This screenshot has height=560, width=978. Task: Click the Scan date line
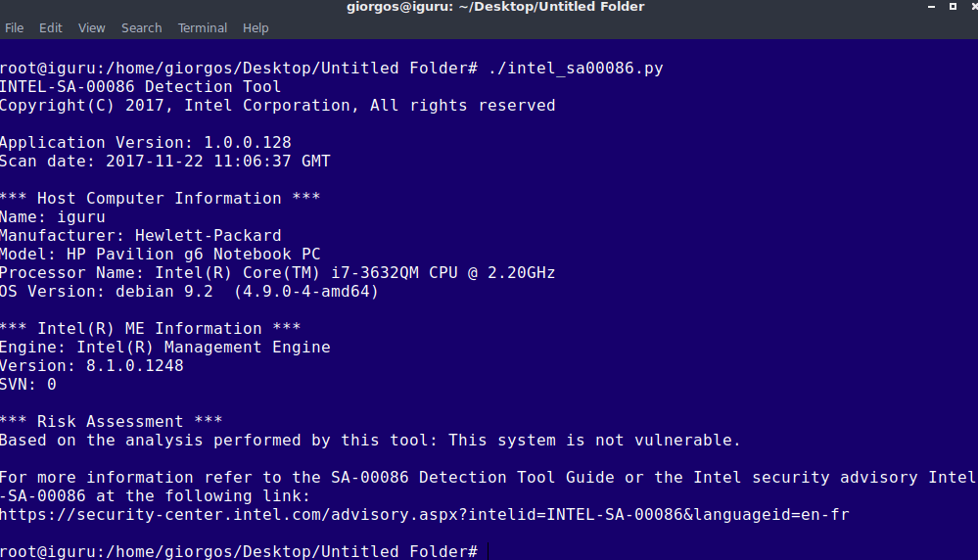click(x=164, y=162)
